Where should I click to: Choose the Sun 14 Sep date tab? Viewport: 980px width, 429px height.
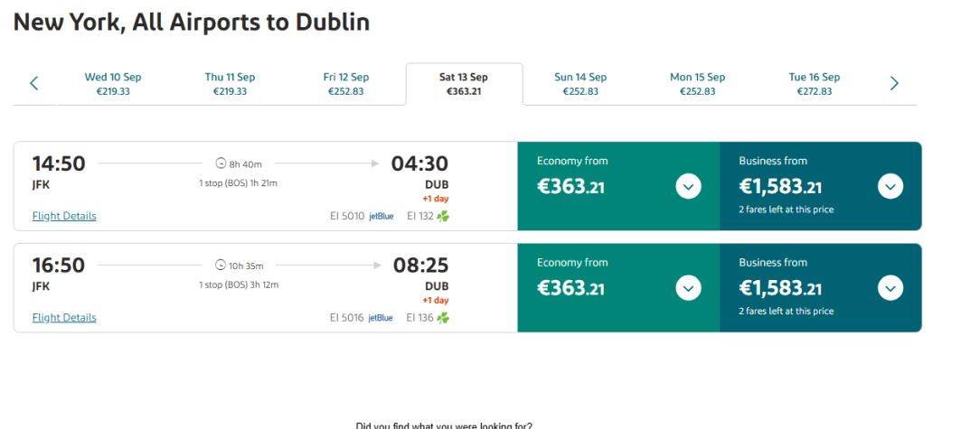coord(580,84)
